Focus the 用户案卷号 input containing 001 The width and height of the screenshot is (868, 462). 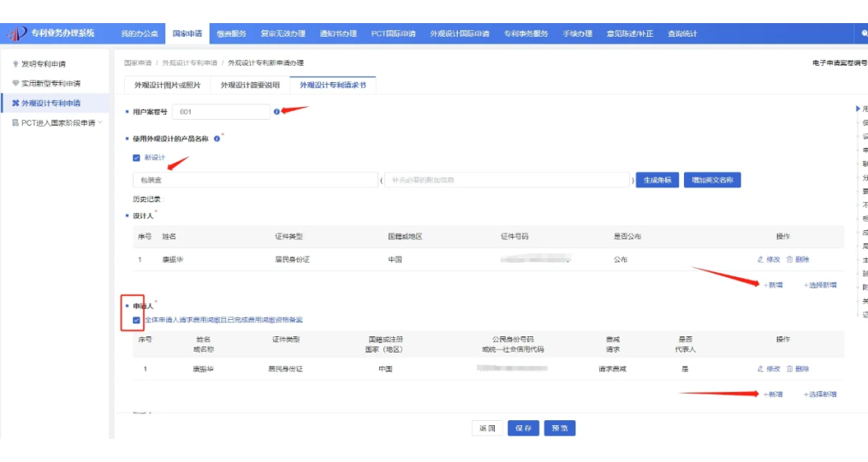pyautogui.click(x=221, y=112)
